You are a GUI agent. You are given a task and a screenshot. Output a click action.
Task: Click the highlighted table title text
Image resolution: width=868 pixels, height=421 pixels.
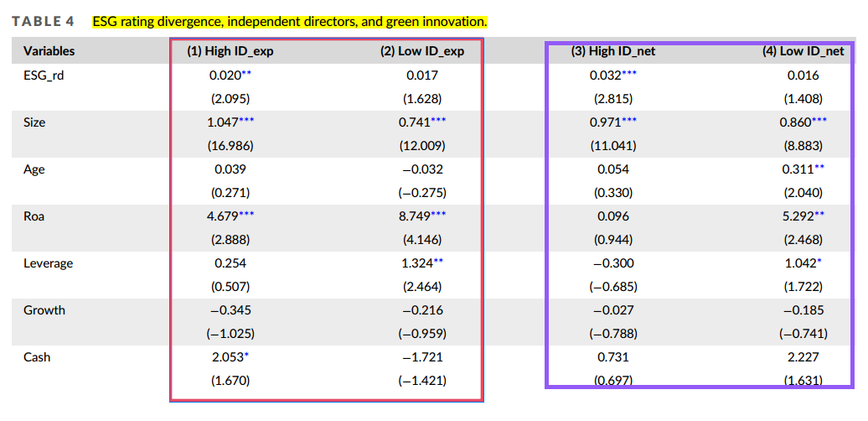(290, 22)
